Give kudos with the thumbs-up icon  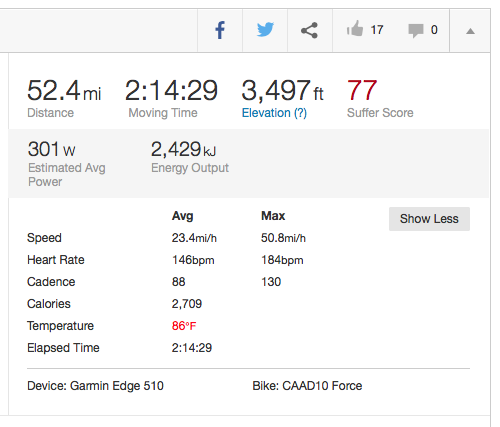355,29
